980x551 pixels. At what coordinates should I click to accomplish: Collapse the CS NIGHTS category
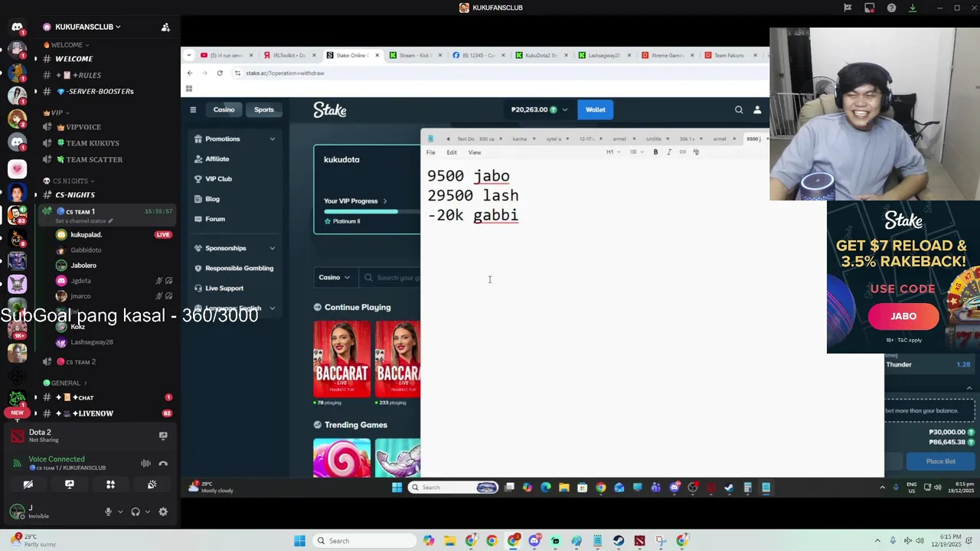click(x=70, y=181)
